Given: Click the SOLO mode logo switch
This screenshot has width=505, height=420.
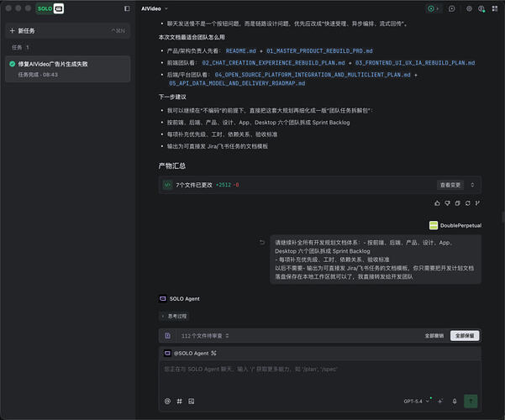Looking at the screenshot, I should 50,8.
